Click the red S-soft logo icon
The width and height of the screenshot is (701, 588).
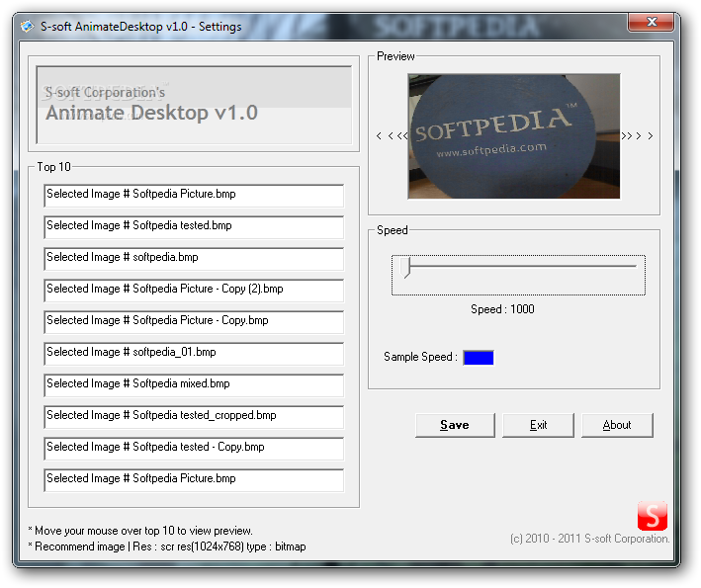[x=653, y=516]
